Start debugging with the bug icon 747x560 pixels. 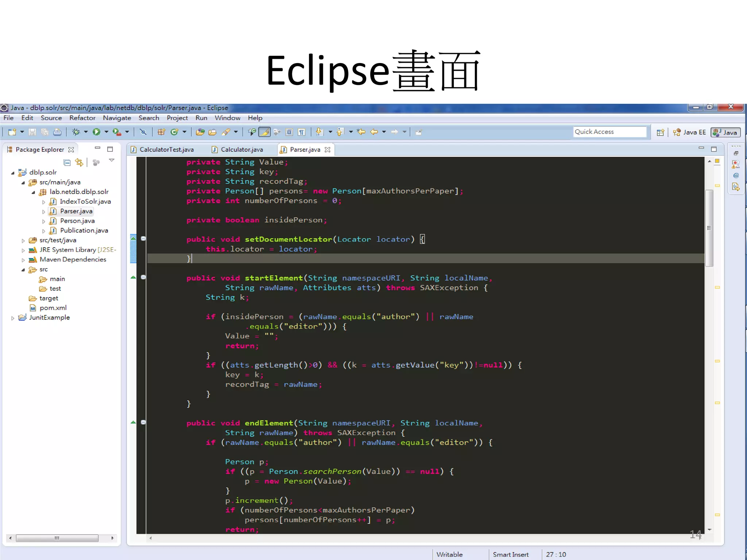pyautogui.click(x=76, y=132)
